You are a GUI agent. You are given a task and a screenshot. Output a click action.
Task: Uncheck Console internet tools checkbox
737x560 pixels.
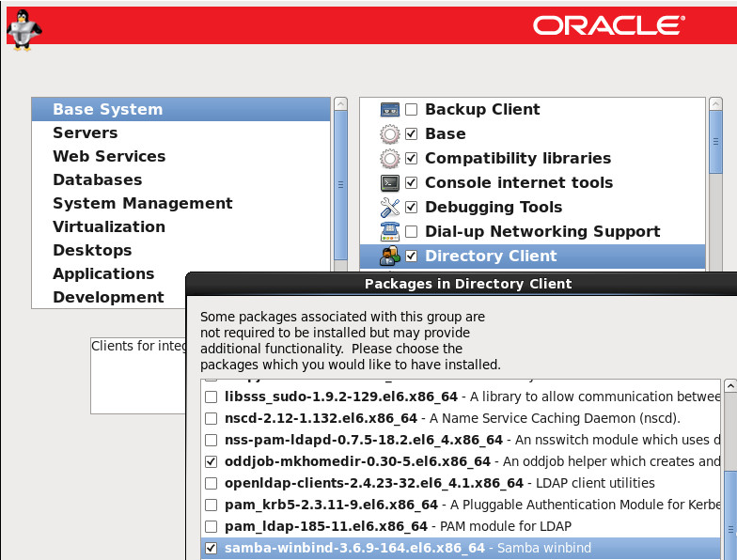412,182
